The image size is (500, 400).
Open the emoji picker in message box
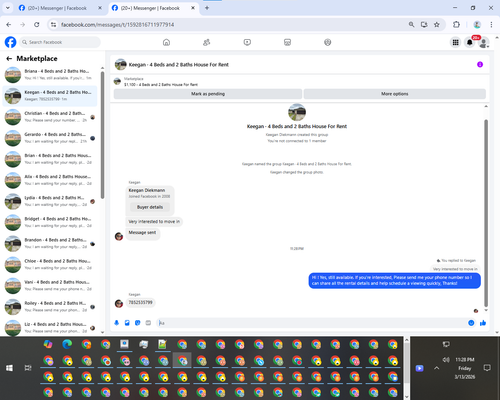tap(471, 323)
